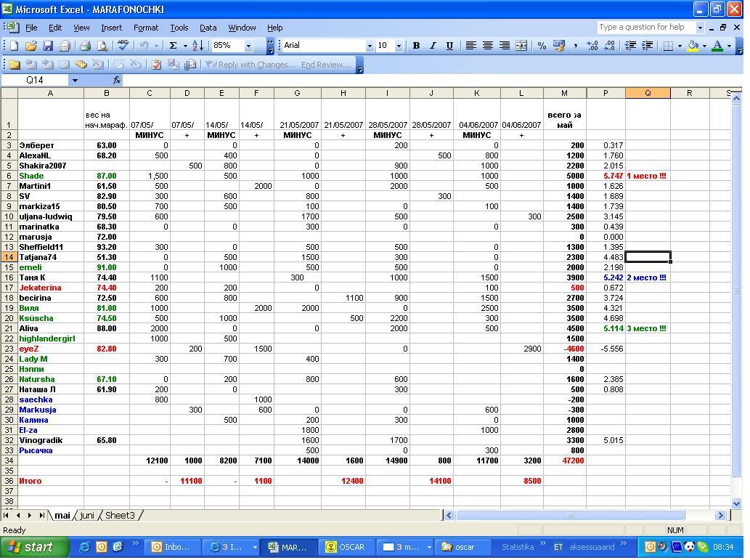Open the Data menu
Screen dimensions: 750x560
point(208,28)
